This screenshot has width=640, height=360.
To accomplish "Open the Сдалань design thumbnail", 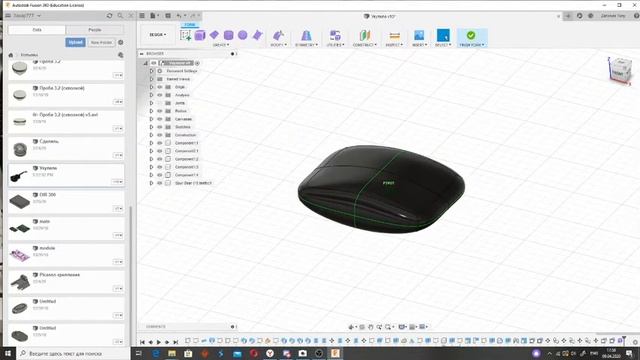I will (20, 149).
